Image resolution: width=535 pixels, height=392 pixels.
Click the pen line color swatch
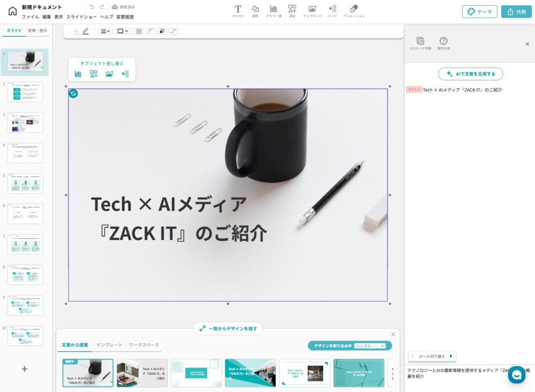pos(86,32)
